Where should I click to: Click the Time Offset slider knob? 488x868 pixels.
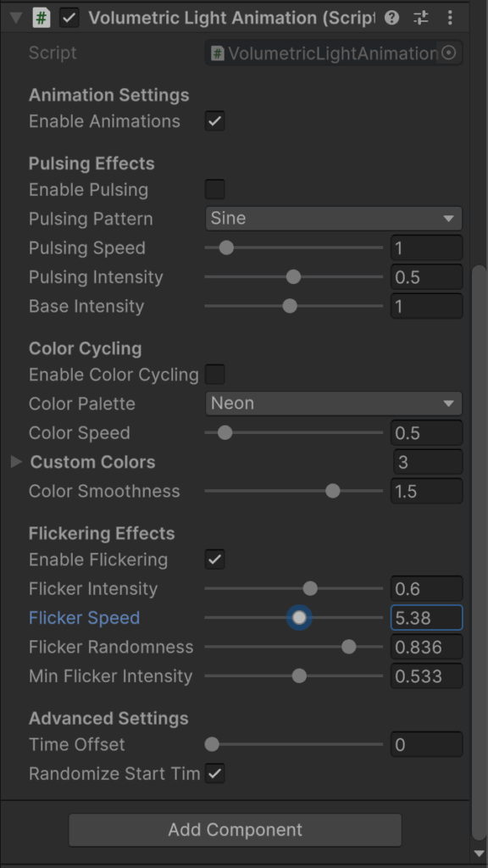coord(212,744)
